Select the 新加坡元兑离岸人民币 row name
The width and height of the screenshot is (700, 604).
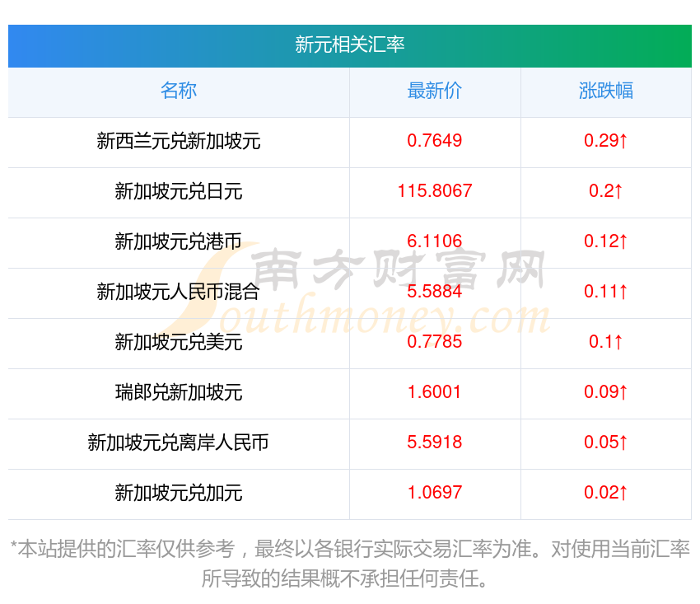[x=179, y=442]
